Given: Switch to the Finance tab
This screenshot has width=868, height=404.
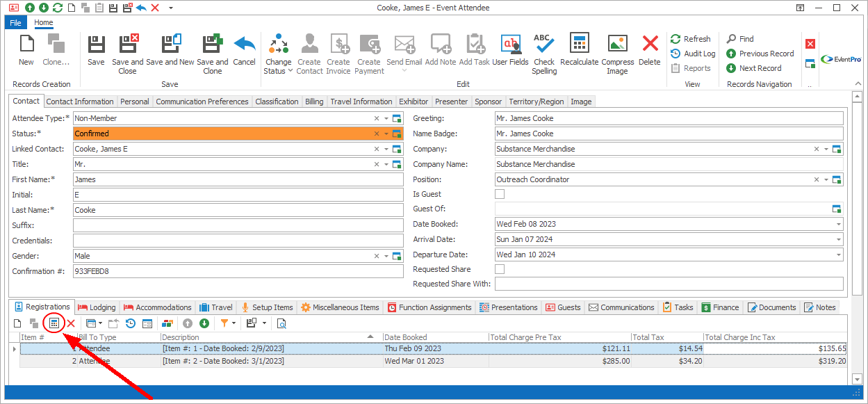Looking at the screenshot, I should [x=720, y=307].
